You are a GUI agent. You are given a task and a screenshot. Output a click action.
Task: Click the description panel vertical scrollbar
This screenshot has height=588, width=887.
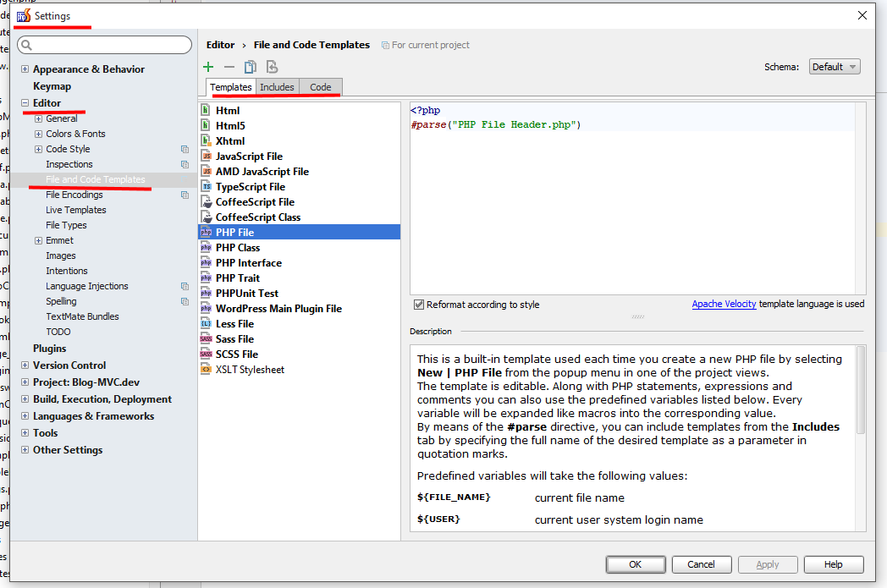pos(860,389)
